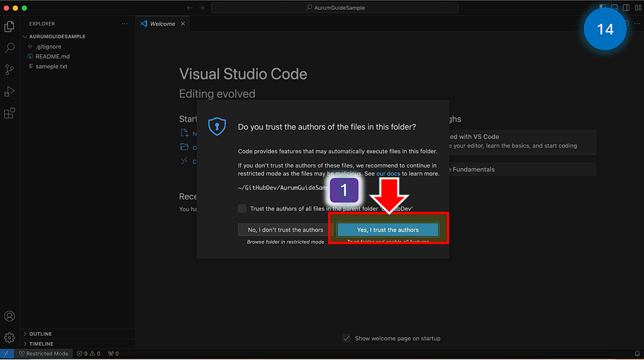The image size is (644, 360).
Task: Open notifications bell in status bar
Action: pos(637,353)
